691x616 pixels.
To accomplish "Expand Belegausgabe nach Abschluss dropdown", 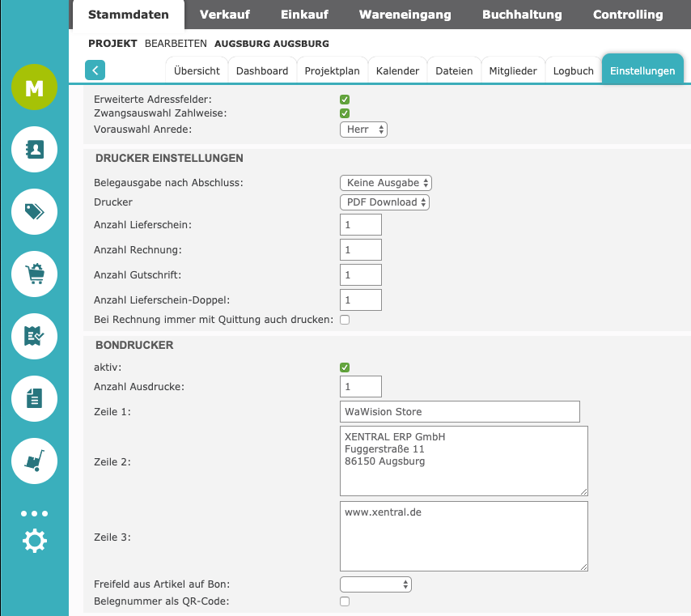I will pos(384,183).
